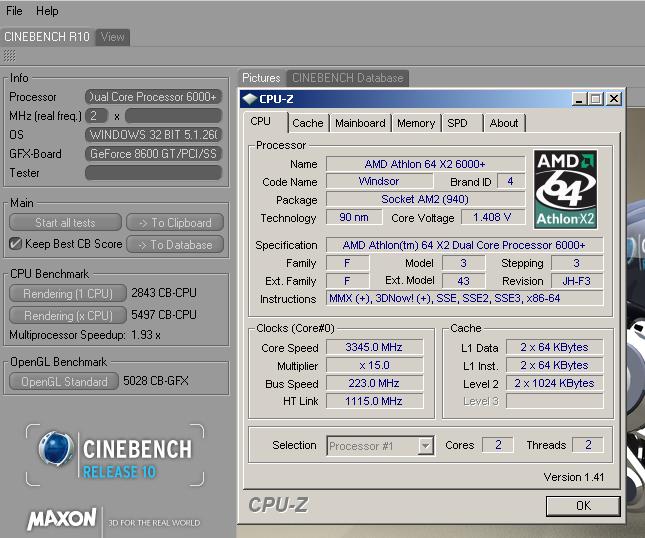This screenshot has width=645, height=538.
Task: Toggle Keep Best CB Score checkbox
Action: [15, 244]
